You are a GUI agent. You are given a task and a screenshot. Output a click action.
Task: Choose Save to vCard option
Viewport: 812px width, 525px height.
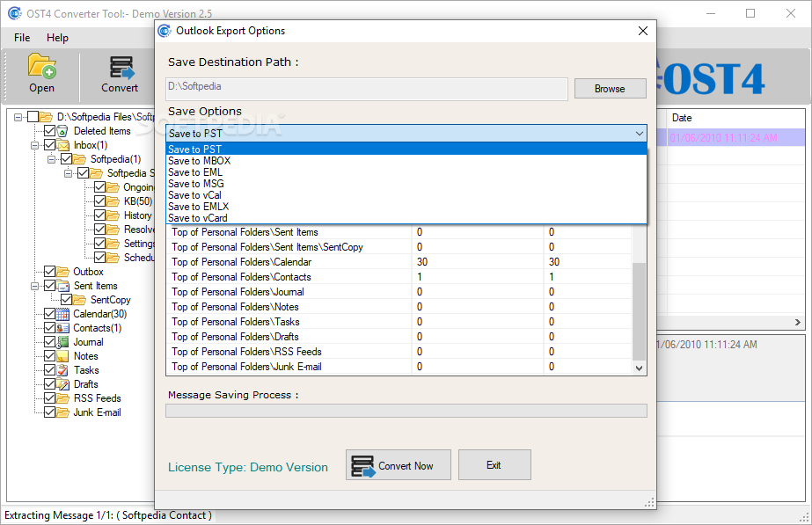click(x=406, y=218)
